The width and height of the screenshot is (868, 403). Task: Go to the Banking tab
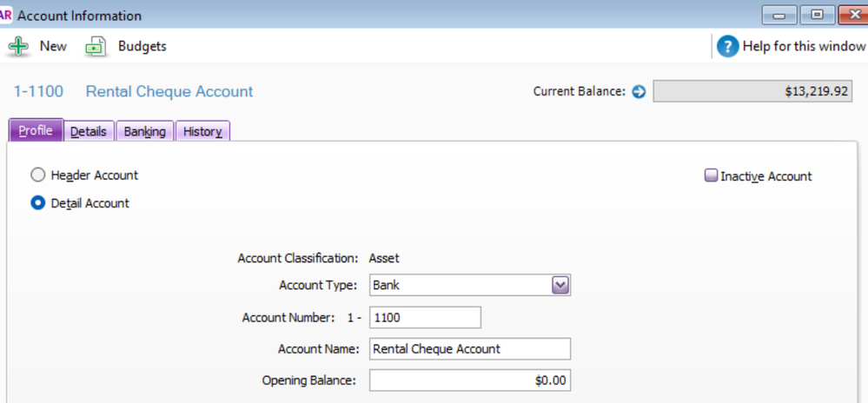(144, 132)
